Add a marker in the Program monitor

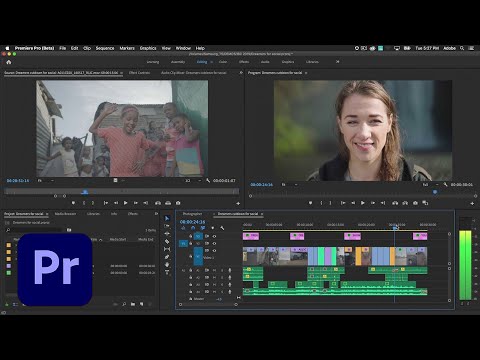(310, 203)
